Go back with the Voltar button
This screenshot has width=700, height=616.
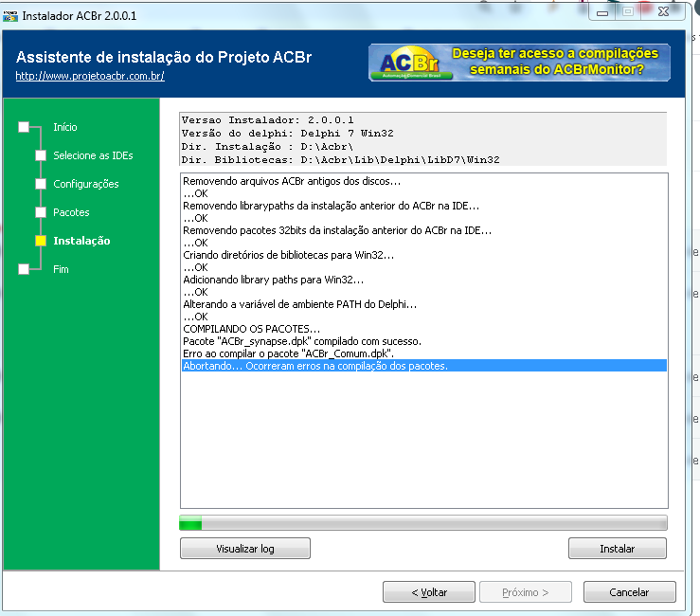click(x=429, y=592)
